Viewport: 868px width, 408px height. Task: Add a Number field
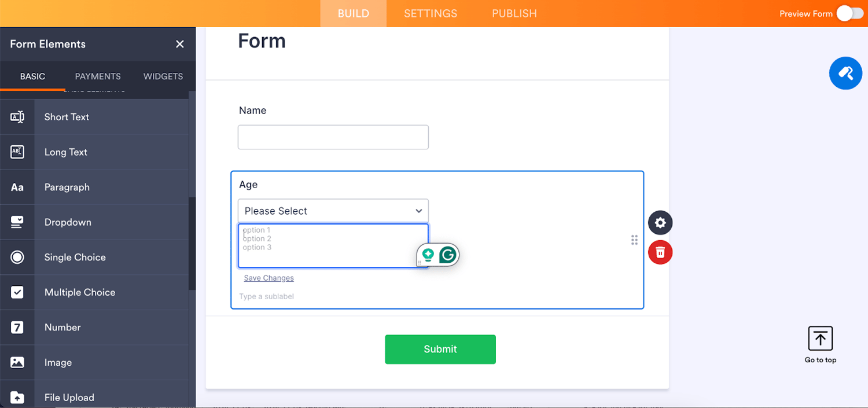pyautogui.click(x=62, y=327)
